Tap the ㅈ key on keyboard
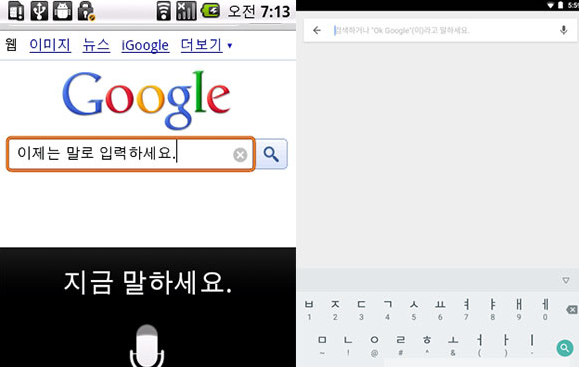Viewport: 579px width, 367px height. (335, 309)
